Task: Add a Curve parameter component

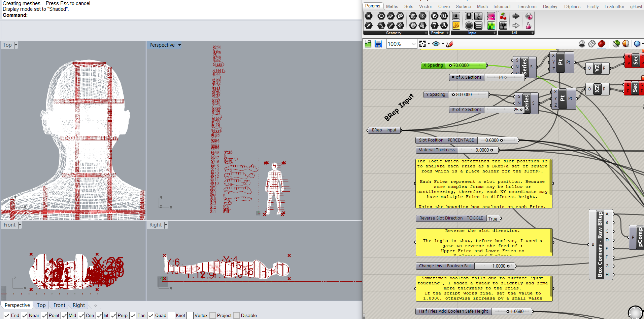Action: pos(391,16)
